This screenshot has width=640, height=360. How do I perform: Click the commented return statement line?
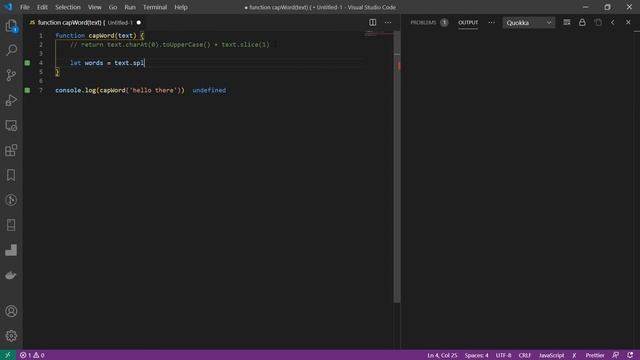pos(170,44)
